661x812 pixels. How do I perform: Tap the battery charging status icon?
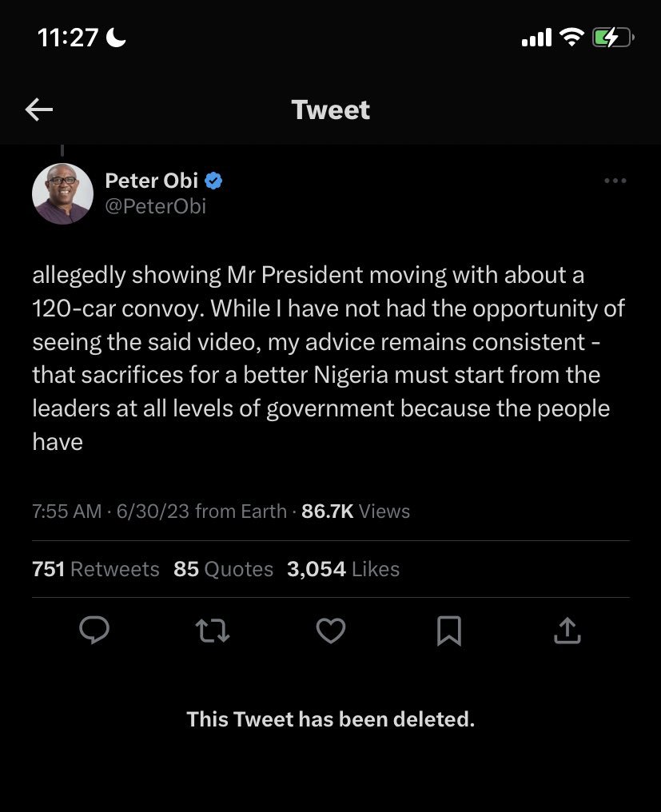612,38
